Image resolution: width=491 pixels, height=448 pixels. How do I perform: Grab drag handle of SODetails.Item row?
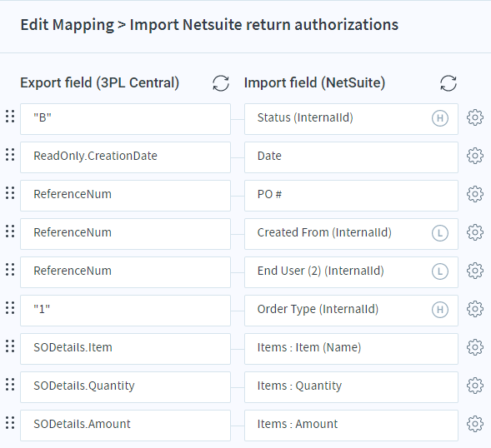(x=10, y=346)
